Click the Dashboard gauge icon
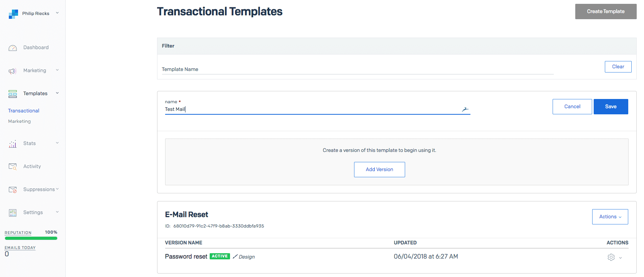The image size is (644, 277). tap(13, 48)
